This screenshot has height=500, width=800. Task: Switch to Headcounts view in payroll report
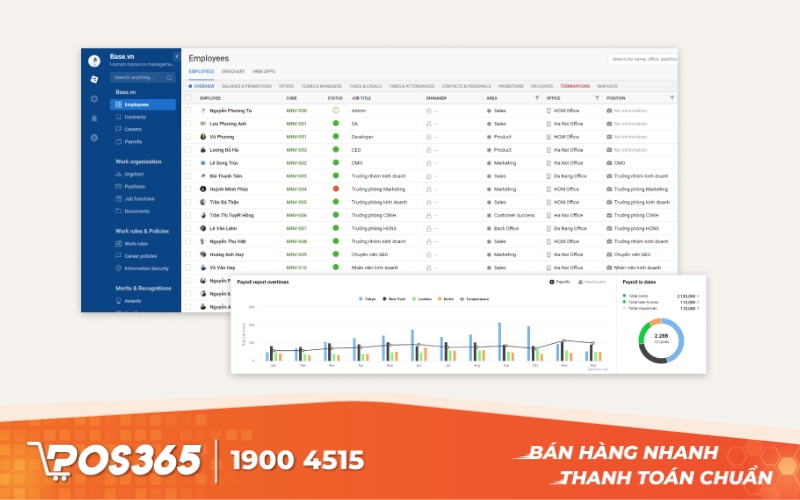point(592,282)
